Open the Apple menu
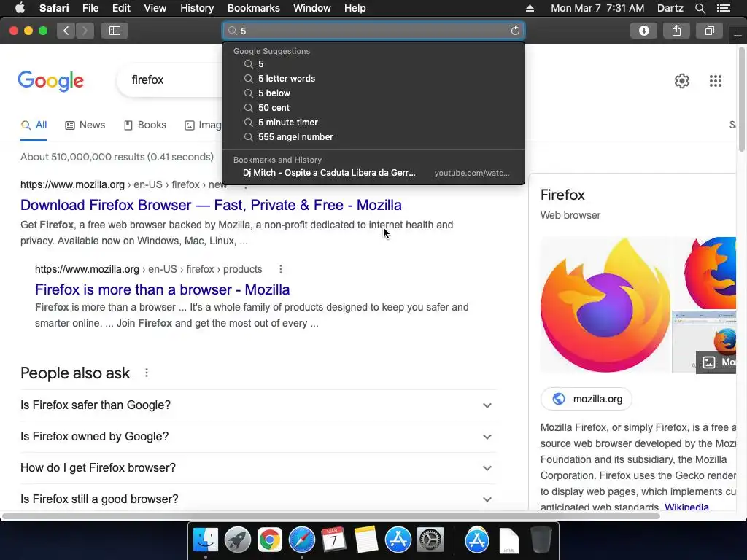Viewport: 747px width, 560px height. click(20, 8)
